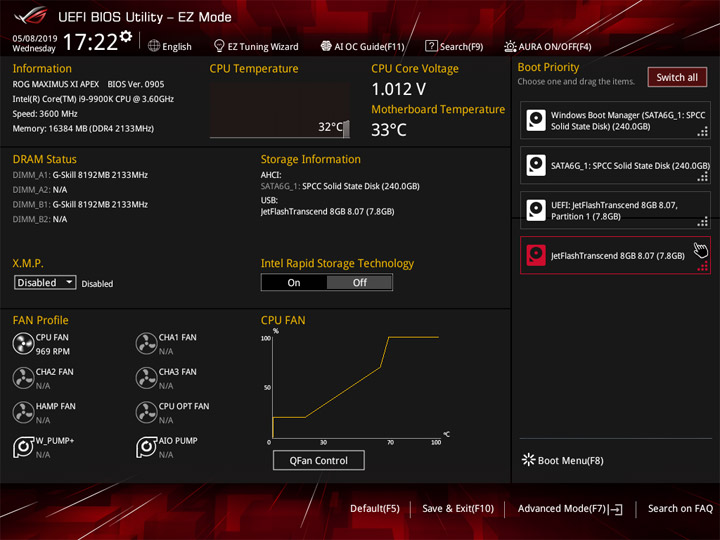Click the CPU OPT FAN icon

[x=146, y=412]
